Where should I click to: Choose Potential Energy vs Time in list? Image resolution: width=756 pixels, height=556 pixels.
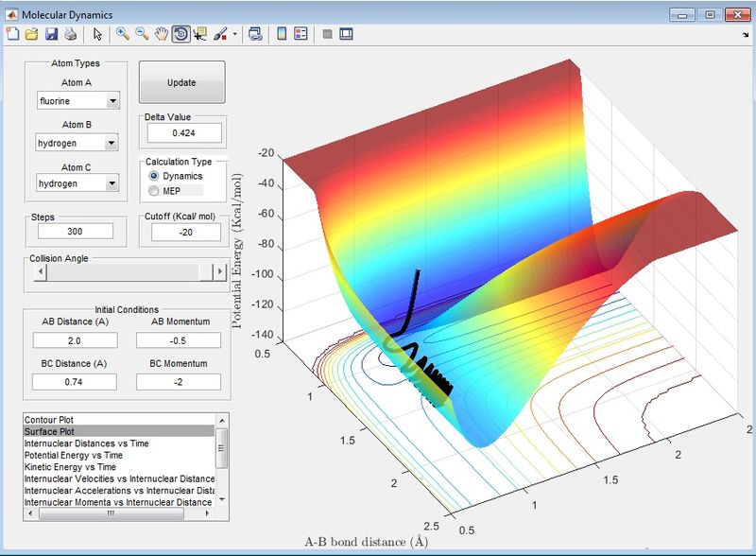pyautogui.click(x=72, y=455)
